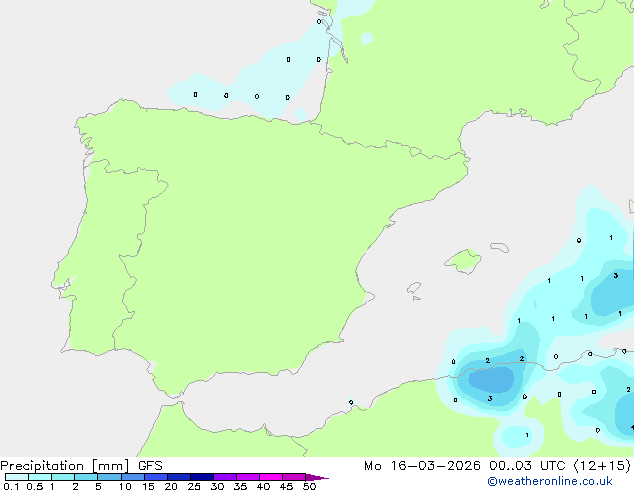The width and height of the screenshot is (634, 490).
Task: Pick the 0.5–1 mm legend swatch
Action: tap(40, 477)
